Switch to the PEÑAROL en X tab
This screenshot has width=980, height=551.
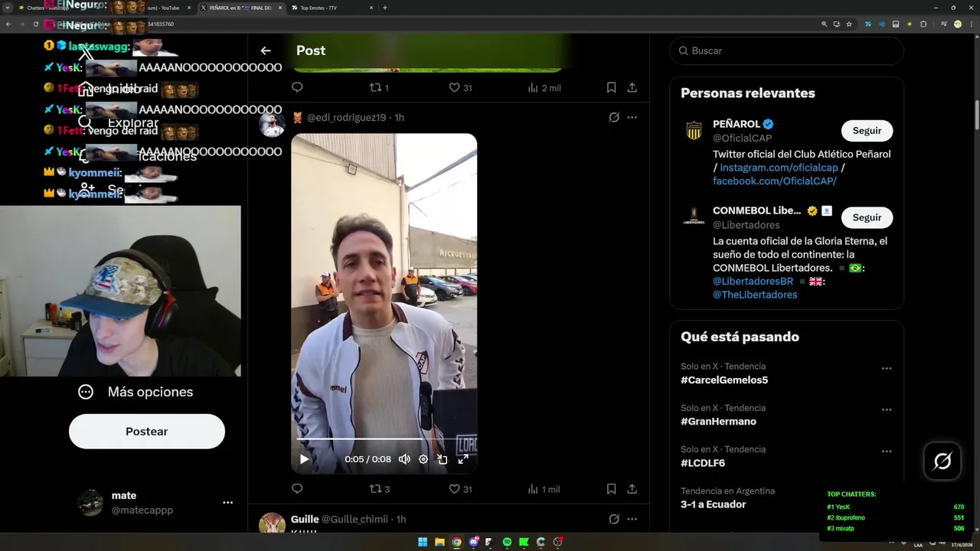(240, 8)
